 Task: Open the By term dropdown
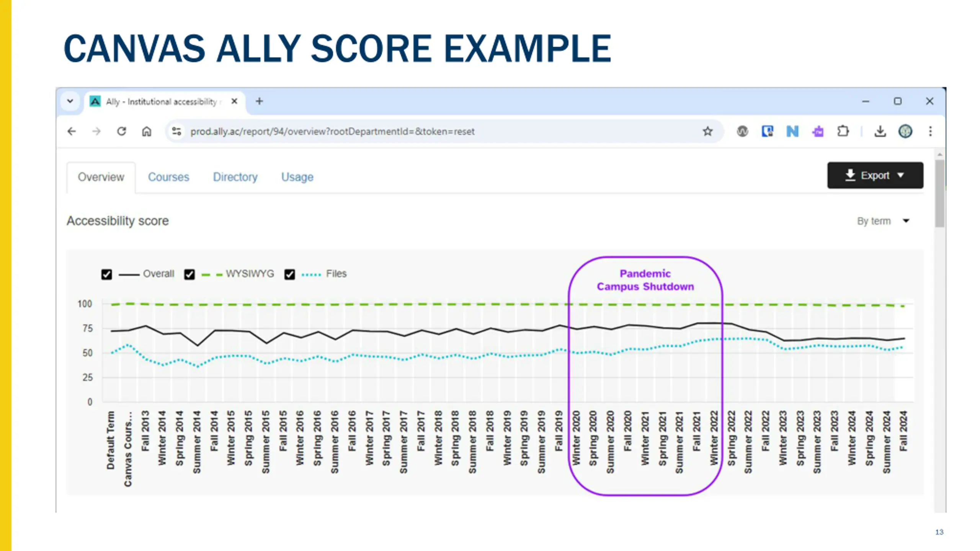(x=883, y=221)
